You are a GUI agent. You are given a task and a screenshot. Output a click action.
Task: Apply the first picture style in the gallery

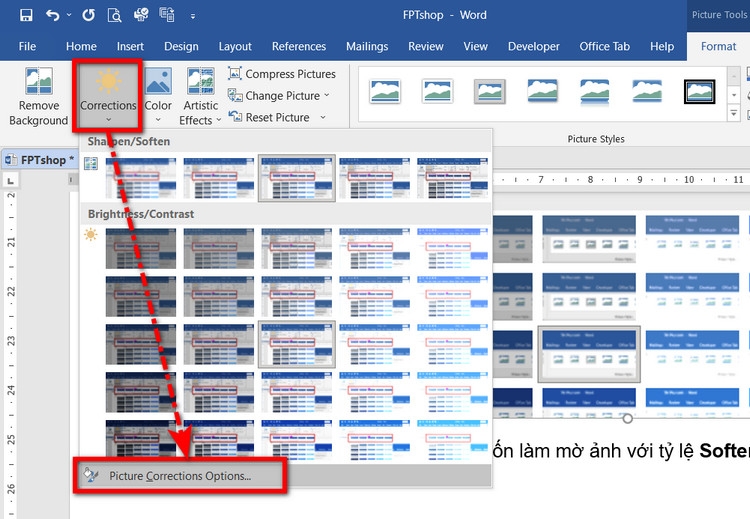(385, 91)
